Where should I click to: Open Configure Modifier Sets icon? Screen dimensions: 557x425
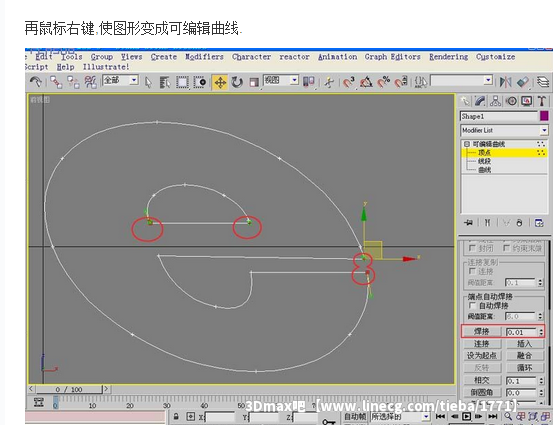[x=539, y=223]
